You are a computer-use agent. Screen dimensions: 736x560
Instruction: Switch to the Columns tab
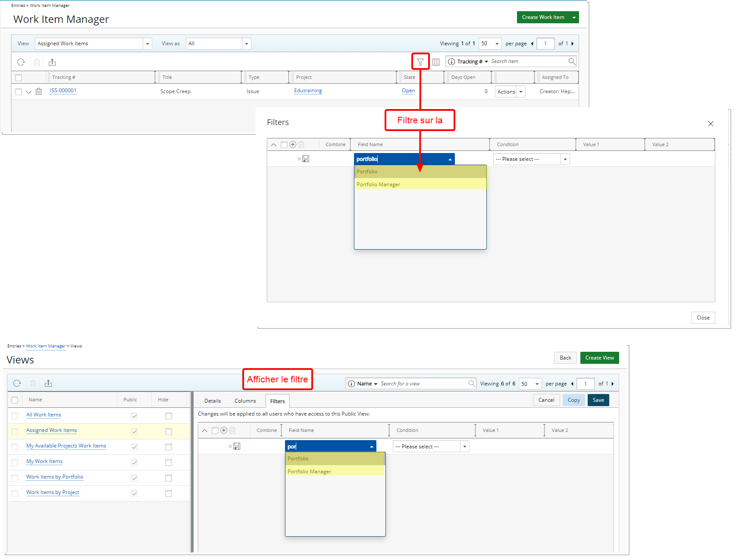point(245,400)
